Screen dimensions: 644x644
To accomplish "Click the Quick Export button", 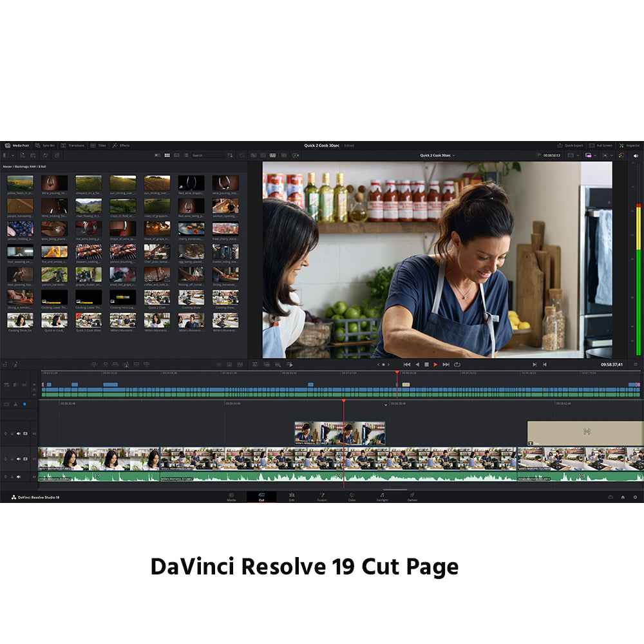I will [570, 146].
